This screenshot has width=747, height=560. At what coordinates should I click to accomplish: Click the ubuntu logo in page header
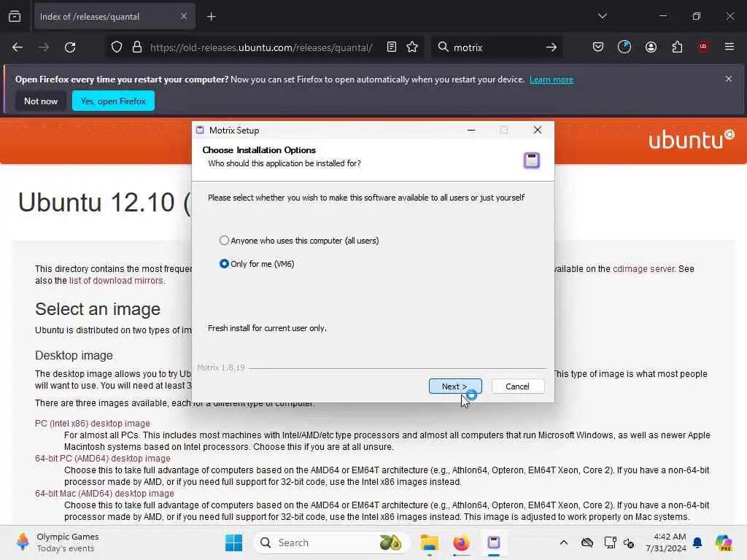point(692,139)
